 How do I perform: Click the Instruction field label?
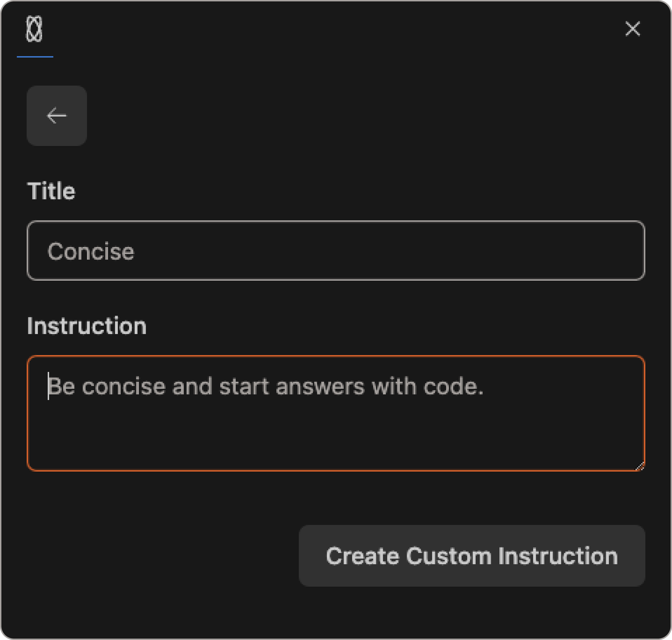87,326
